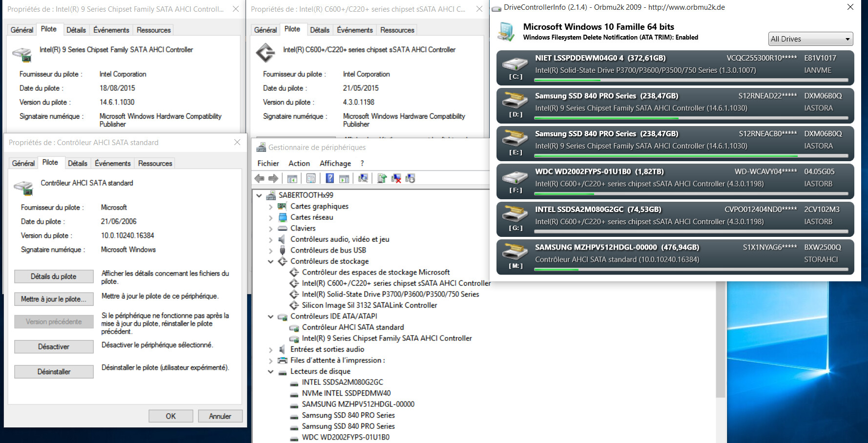Click the G: drive icon in DriveControllerInfo
This screenshot has width=868, height=443.
click(x=516, y=214)
